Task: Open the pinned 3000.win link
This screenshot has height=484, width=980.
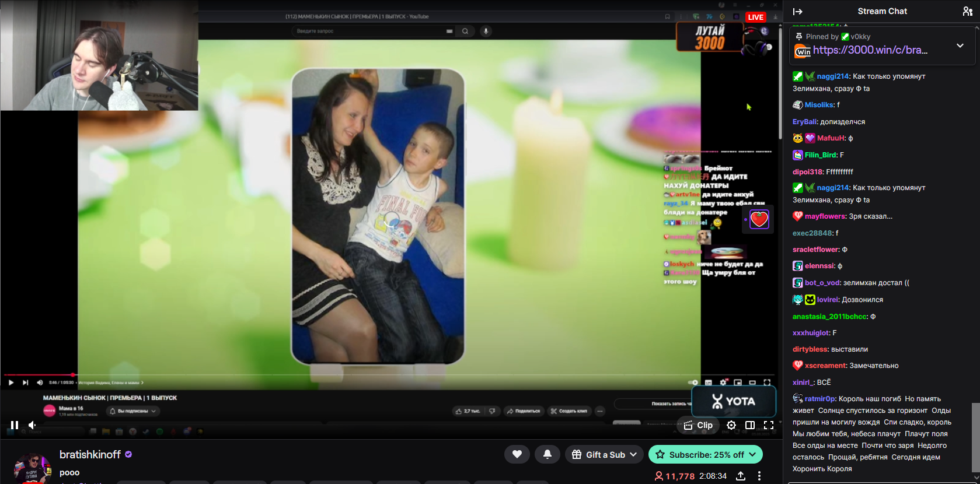Action: (x=870, y=50)
